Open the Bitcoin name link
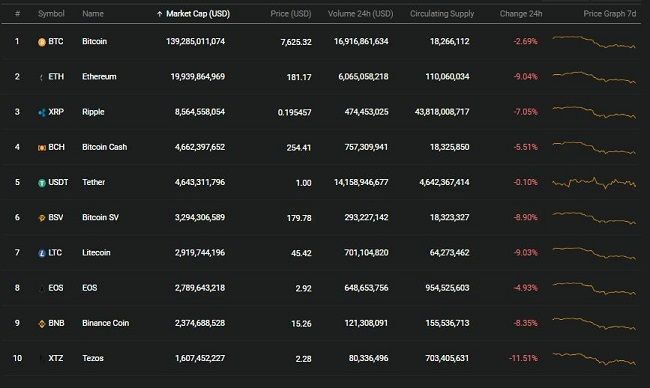Image resolution: width=650 pixels, height=388 pixels. click(95, 41)
